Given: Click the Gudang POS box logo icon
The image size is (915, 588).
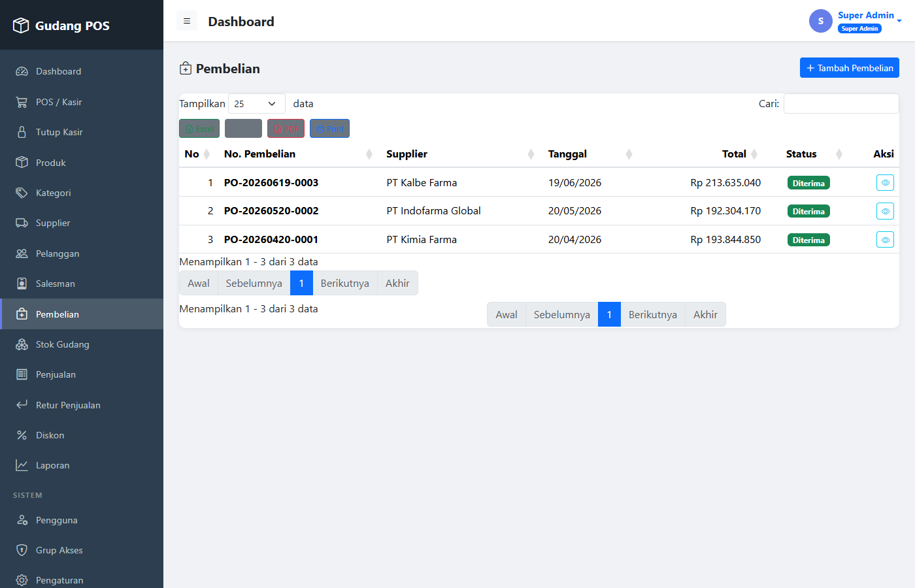Looking at the screenshot, I should point(21,25).
